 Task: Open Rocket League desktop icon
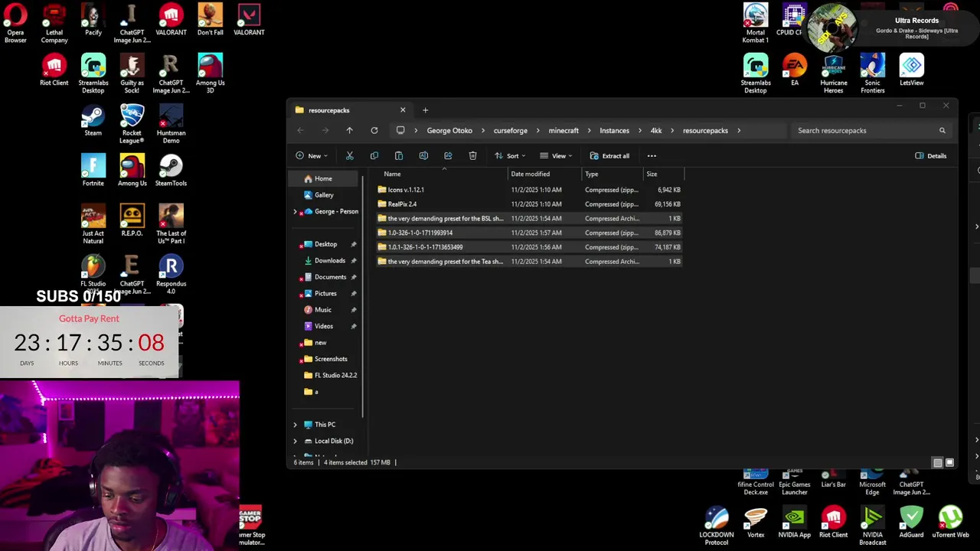click(x=132, y=124)
